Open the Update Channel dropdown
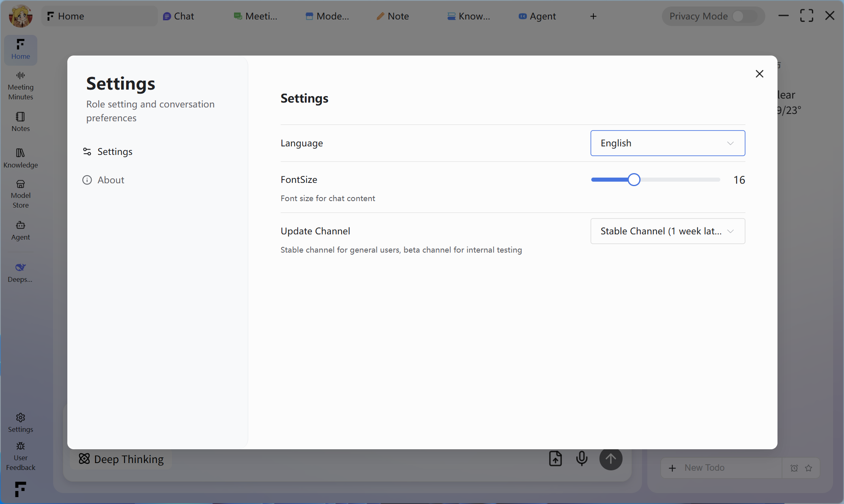844x504 pixels. 667,231
